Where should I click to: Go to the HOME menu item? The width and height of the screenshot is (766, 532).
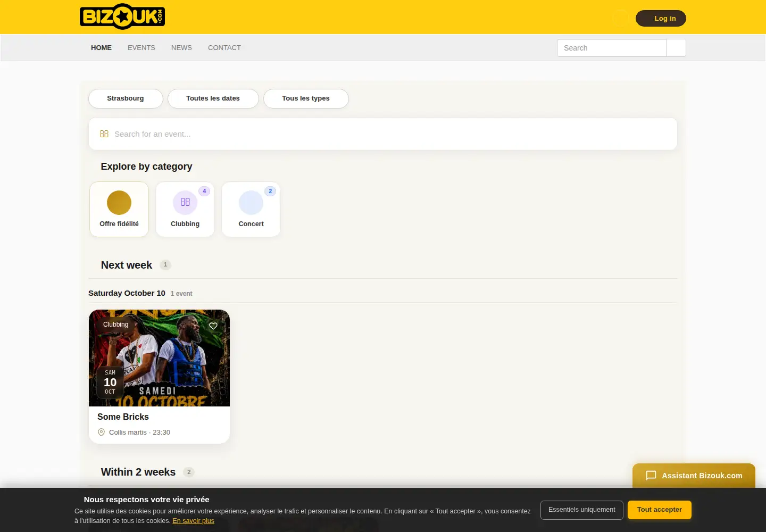[101, 48]
